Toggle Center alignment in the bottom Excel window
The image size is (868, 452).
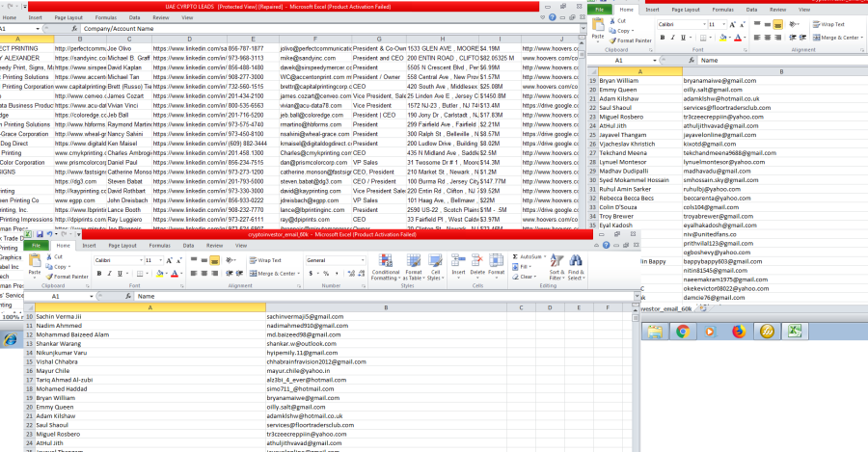pos(204,274)
